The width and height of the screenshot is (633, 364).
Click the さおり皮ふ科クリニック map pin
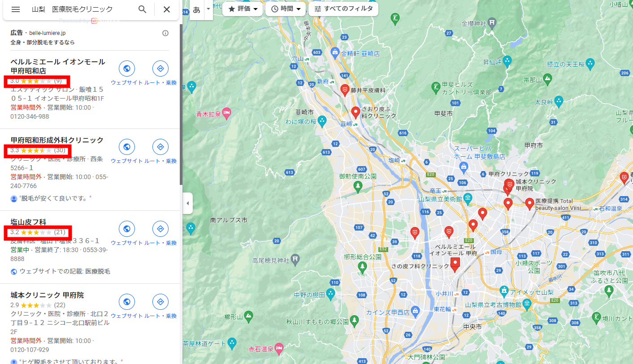pyautogui.click(x=356, y=112)
